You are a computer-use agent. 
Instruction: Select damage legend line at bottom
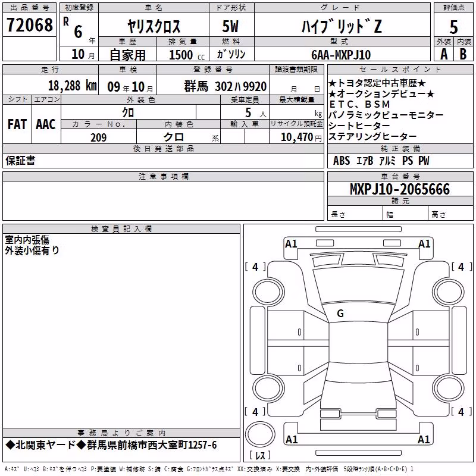click(209, 469)
